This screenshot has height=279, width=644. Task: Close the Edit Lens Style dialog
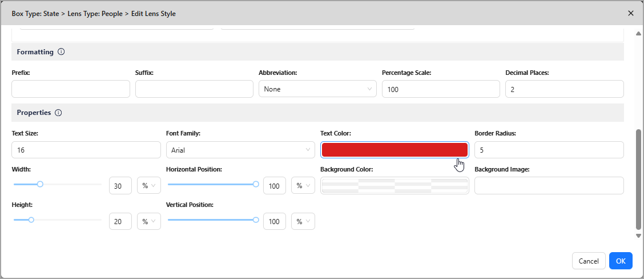click(630, 13)
